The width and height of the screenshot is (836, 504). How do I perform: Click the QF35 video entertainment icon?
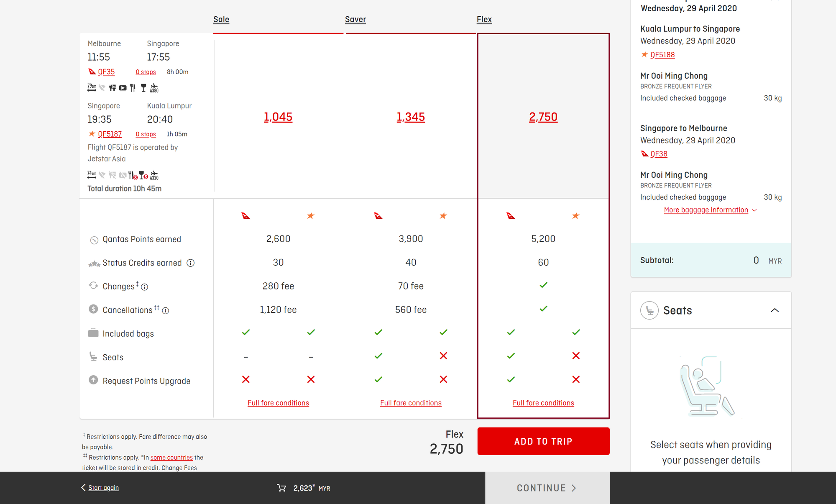(123, 88)
